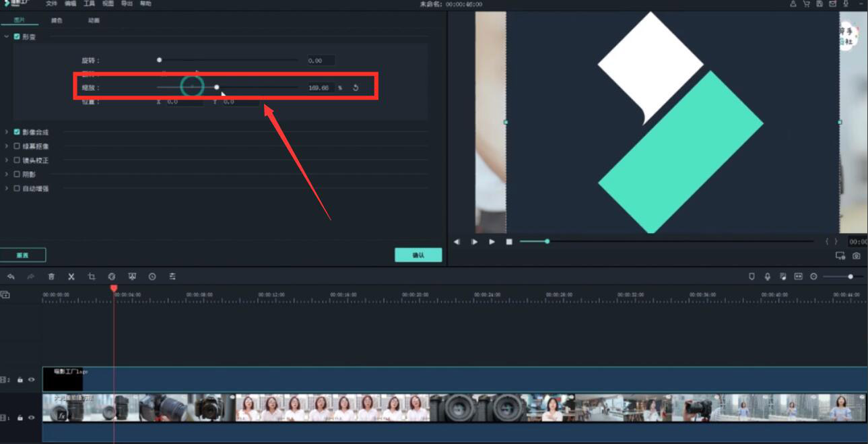
Task: Open the clock speed/duration tool
Action: [x=152, y=277]
